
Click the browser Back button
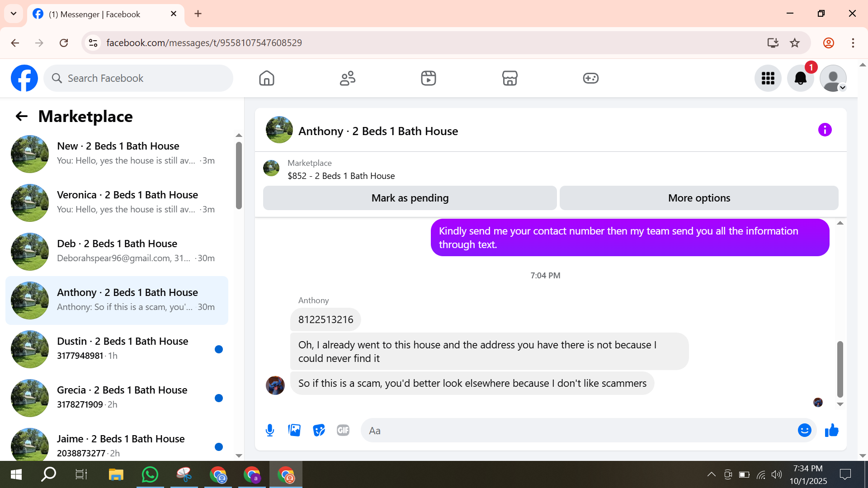click(15, 43)
